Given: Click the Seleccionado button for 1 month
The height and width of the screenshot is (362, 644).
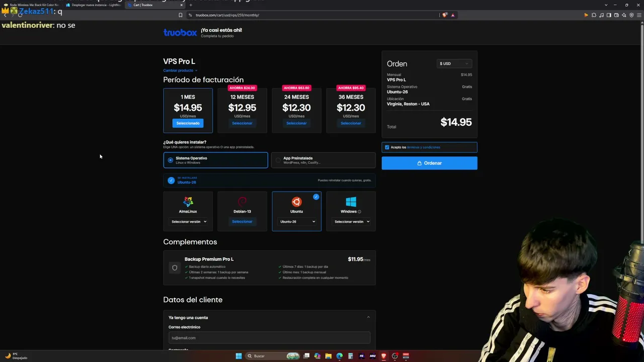Looking at the screenshot, I should (188, 123).
